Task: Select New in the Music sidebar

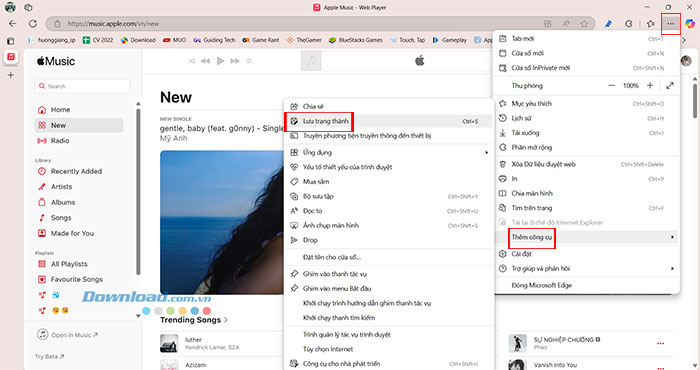Action: coord(79,125)
